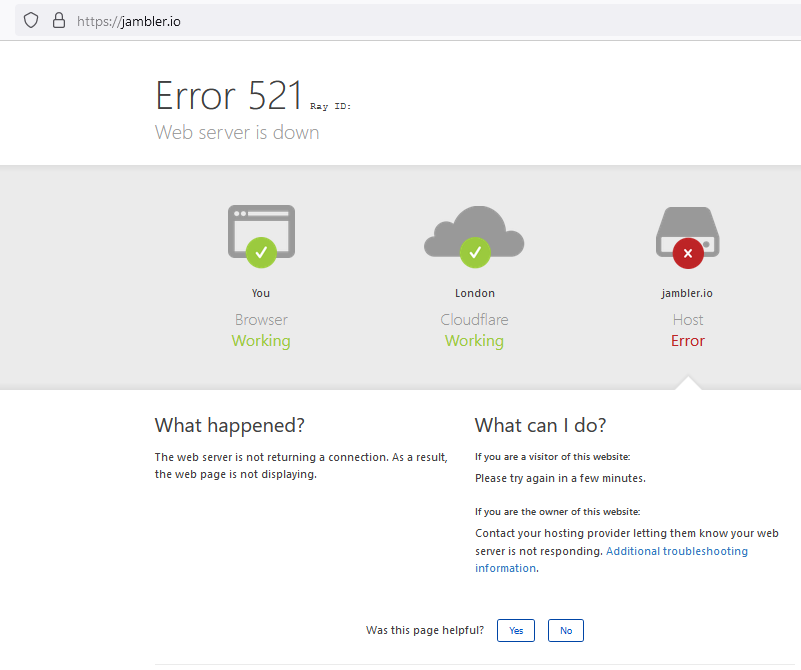Click the 'jambler.io' host label
Image resolution: width=801 pixels, height=670 pixels.
pyautogui.click(x=687, y=293)
